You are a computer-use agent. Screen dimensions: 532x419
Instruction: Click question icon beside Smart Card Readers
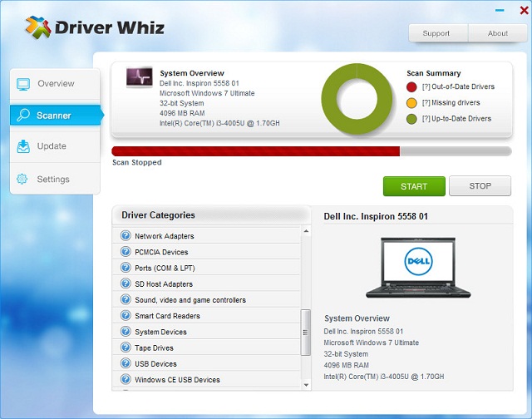click(126, 315)
